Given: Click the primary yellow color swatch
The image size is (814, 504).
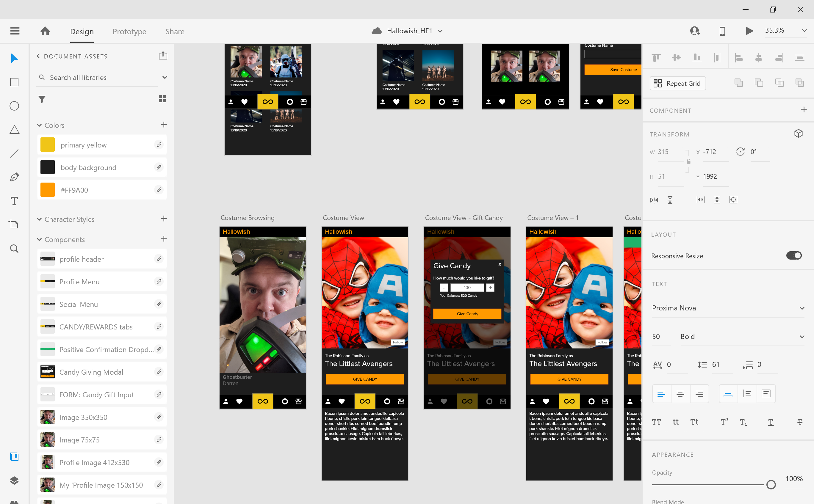Looking at the screenshot, I should click(48, 145).
